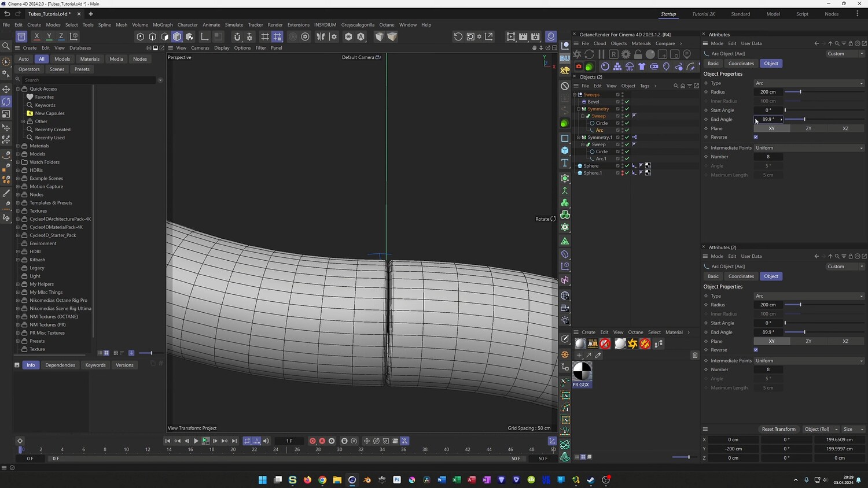868x488 pixels.
Task: Click the record active objects keyframe button
Action: (312, 441)
